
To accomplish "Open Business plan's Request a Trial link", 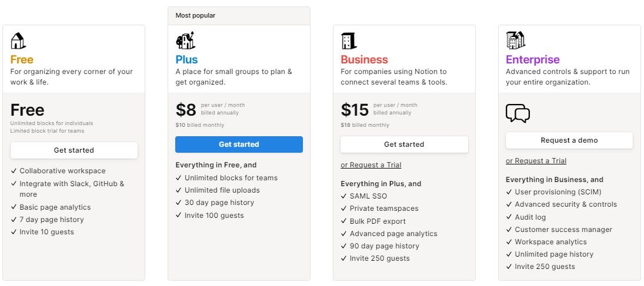I will pyautogui.click(x=371, y=165).
